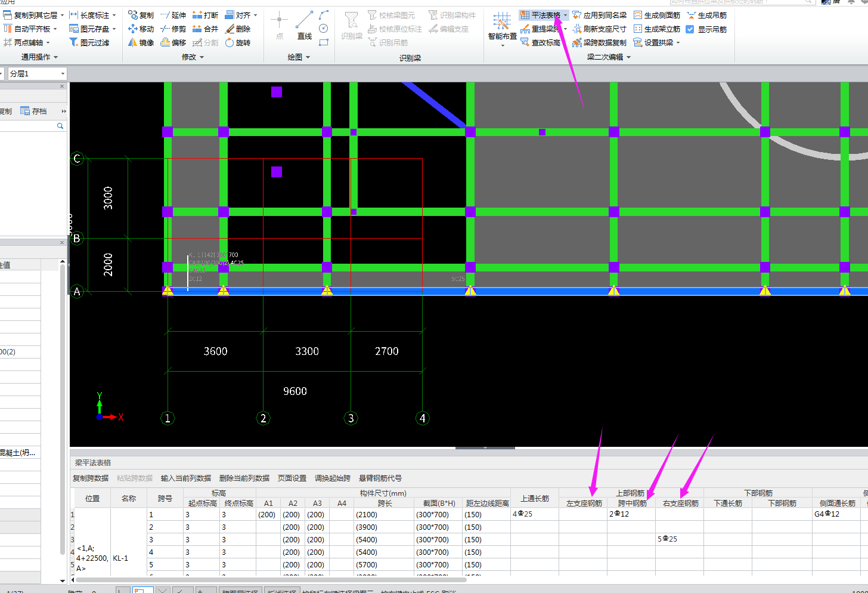Click the horizontal scrollbar of beam table

tap(271, 579)
